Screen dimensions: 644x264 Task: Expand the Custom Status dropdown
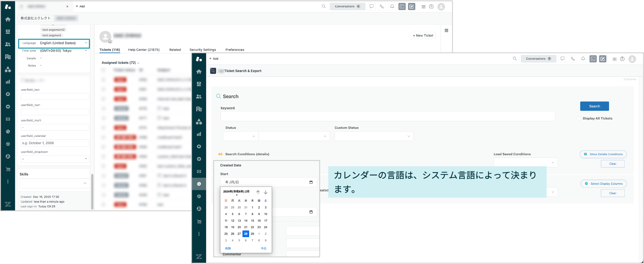(374, 136)
